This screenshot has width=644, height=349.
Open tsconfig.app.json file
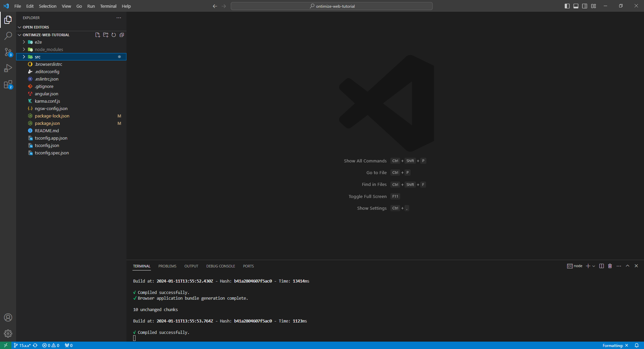71,138
